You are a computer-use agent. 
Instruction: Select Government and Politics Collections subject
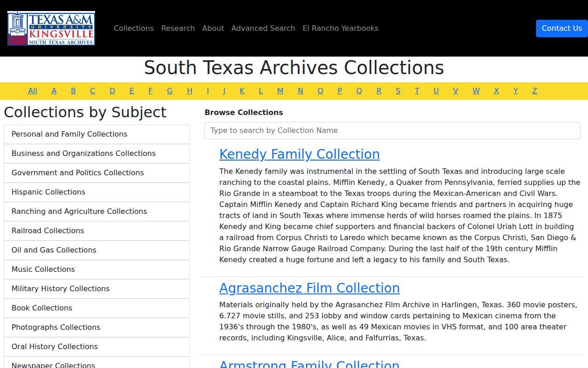(96, 173)
